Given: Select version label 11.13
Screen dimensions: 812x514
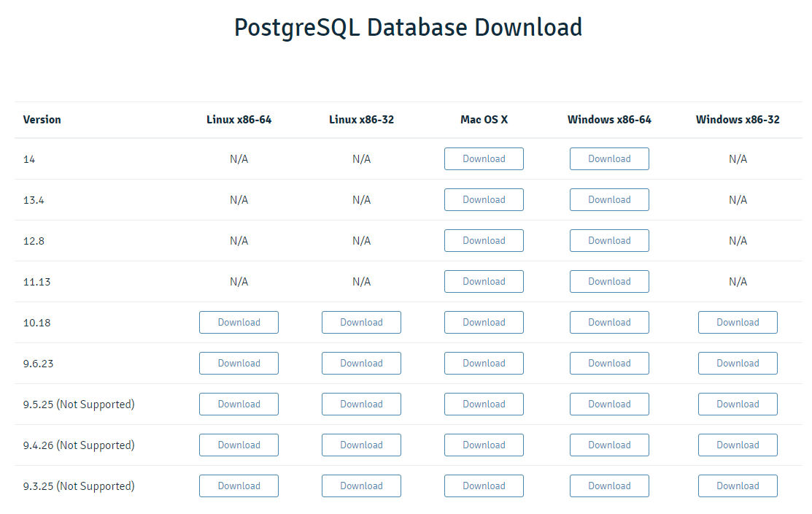Looking at the screenshot, I should 36,283.
